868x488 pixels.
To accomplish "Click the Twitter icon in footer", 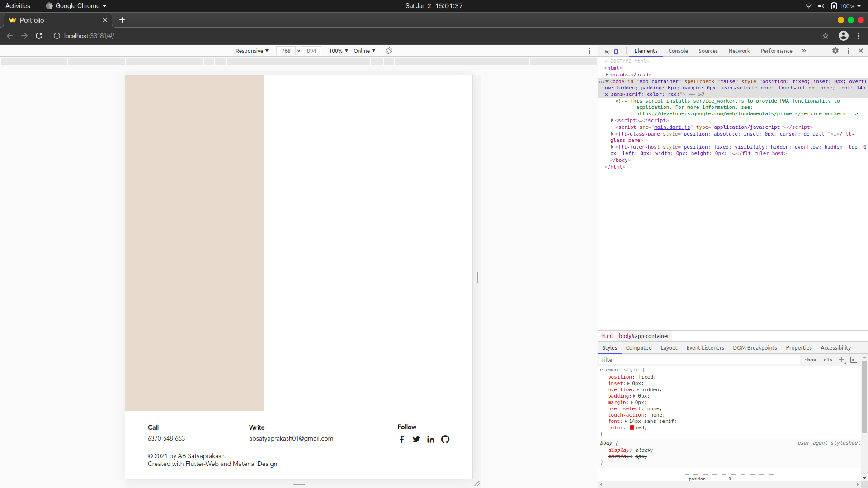I will click(x=416, y=439).
